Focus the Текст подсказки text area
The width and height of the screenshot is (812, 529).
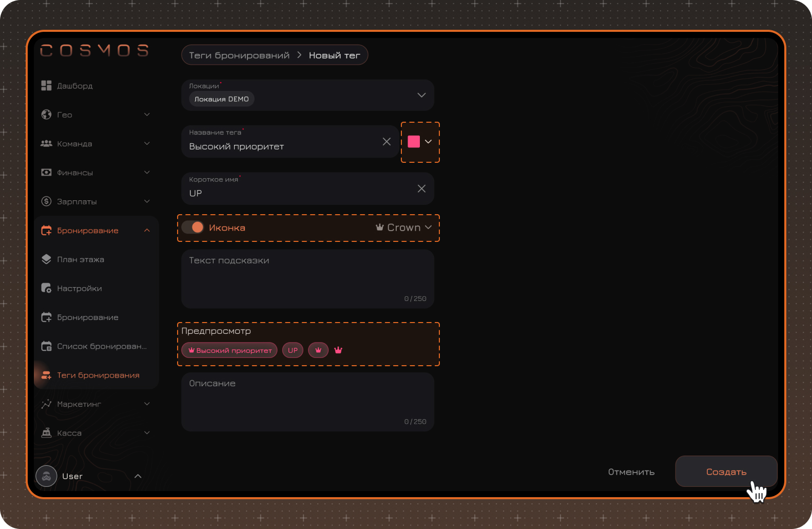[308, 279]
